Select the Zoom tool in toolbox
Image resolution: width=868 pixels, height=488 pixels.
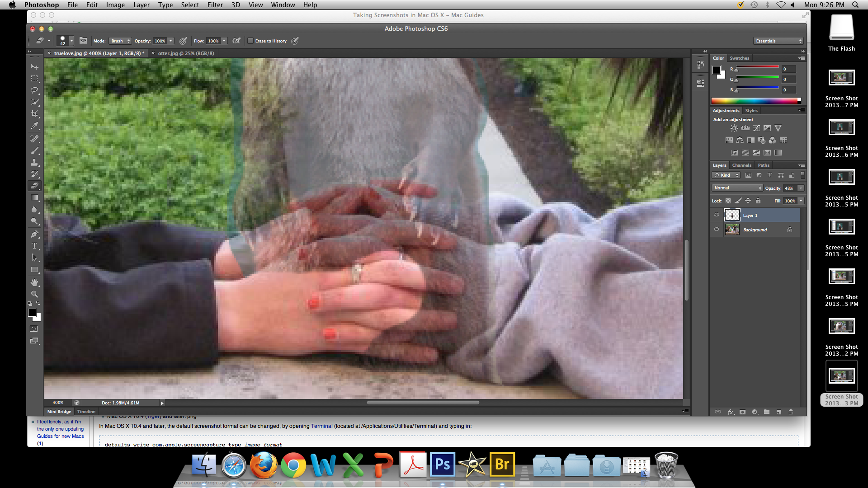[34, 294]
